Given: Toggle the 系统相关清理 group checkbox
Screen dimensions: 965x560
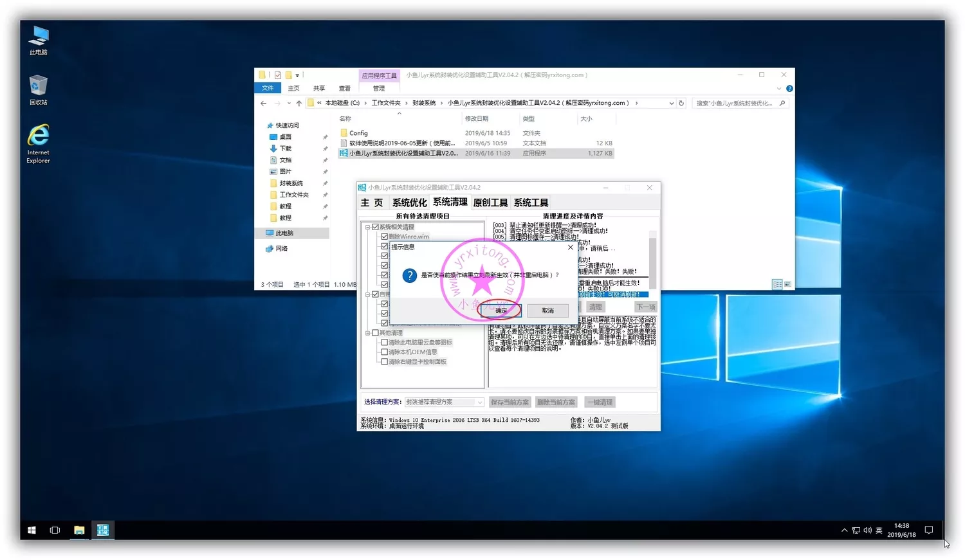Looking at the screenshot, I should [x=376, y=227].
